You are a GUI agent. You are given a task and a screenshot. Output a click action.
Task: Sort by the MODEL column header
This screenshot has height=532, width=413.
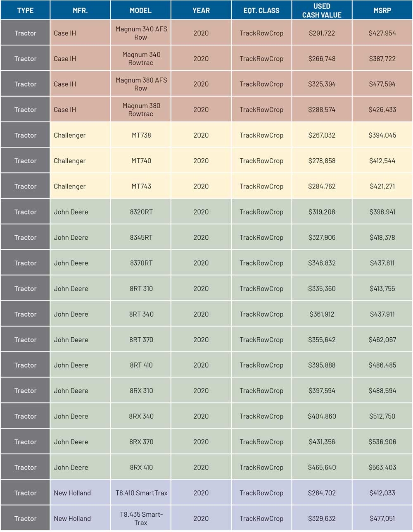140,10
